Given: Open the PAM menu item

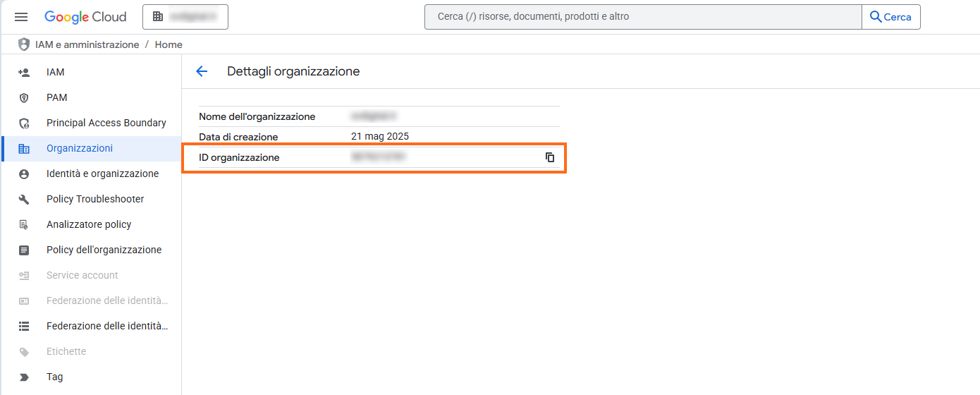Looking at the screenshot, I should click(57, 97).
